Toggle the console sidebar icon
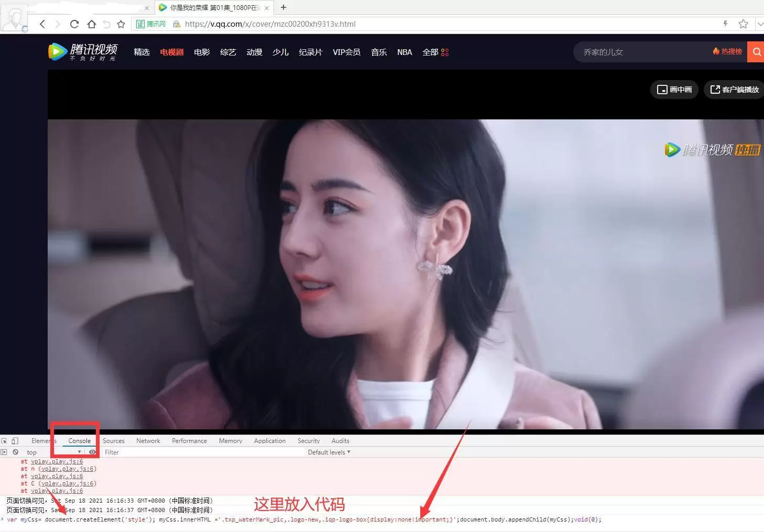764x532 pixels. tap(4, 452)
